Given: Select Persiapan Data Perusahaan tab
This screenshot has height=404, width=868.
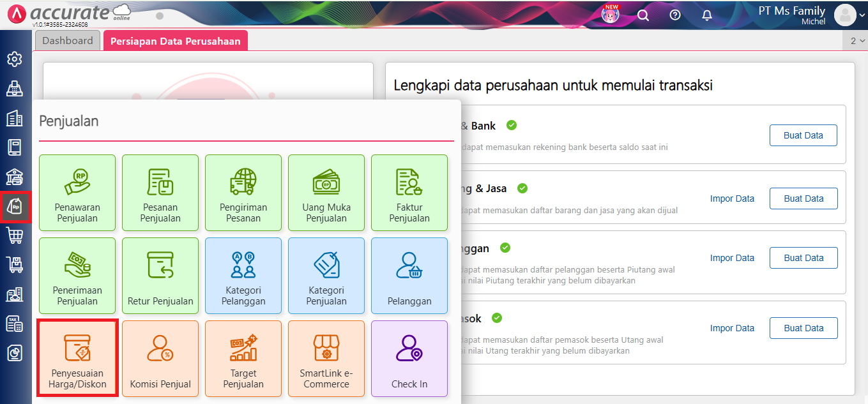Looking at the screenshot, I should tap(176, 41).
